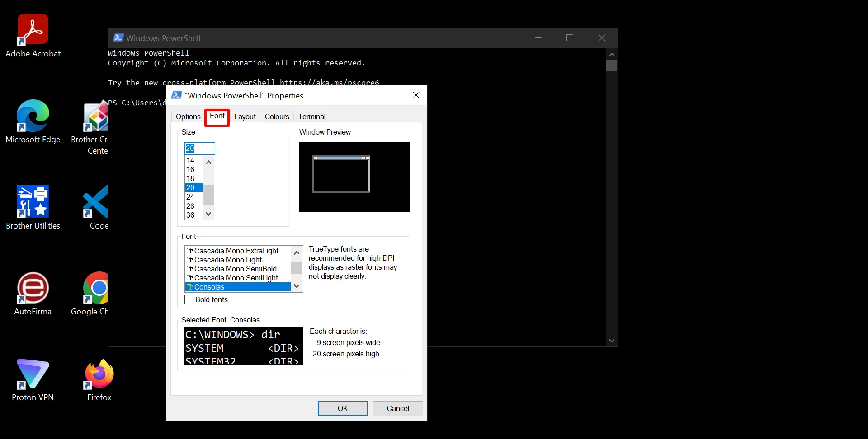Click PowerShell window title bar icon

point(118,38)
